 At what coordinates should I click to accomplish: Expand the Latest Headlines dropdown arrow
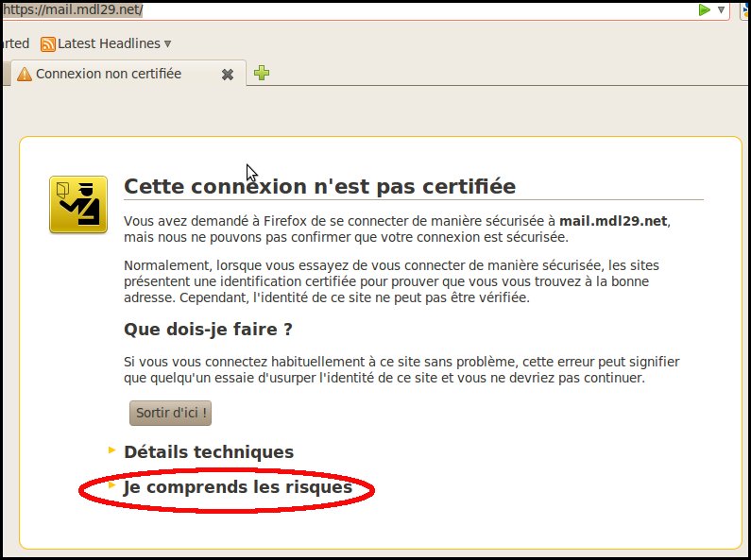point(167,43)
